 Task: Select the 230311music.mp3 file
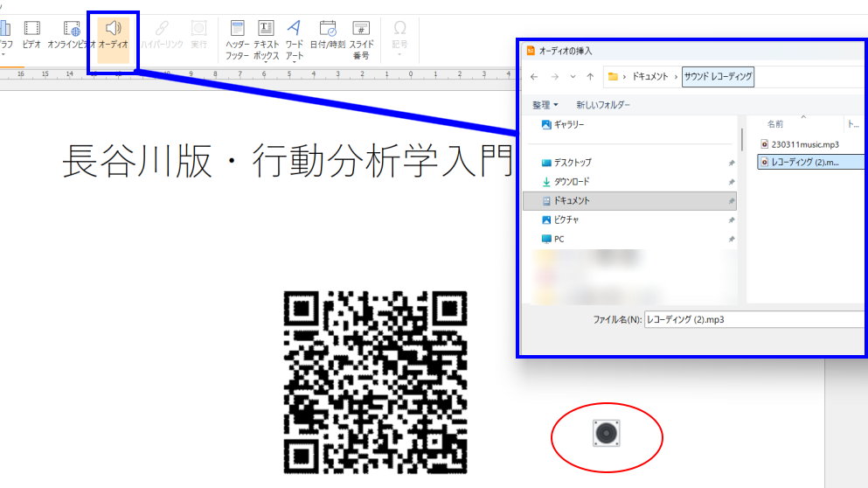(804, 143)
